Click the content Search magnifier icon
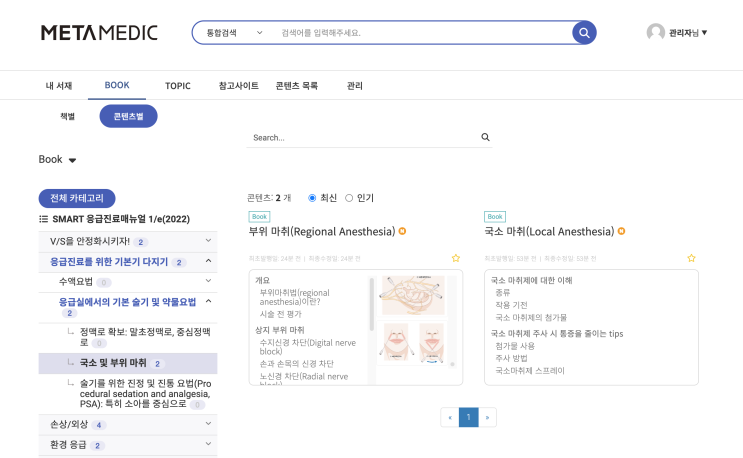Image resolution: width=743 pixels, height=458 pixels. [x=485, y=137]
